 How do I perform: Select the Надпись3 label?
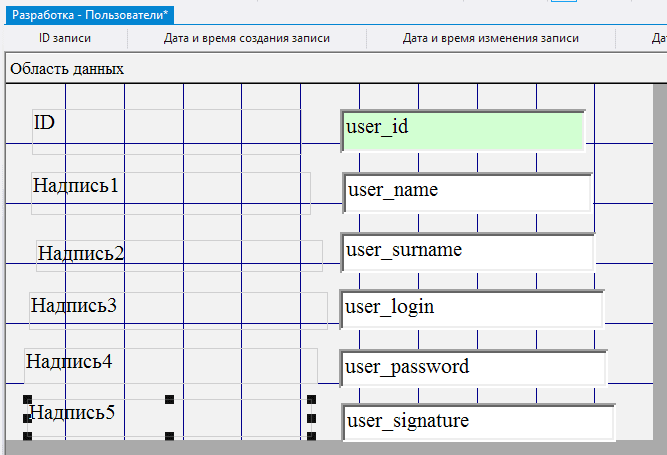pos(73,306)
